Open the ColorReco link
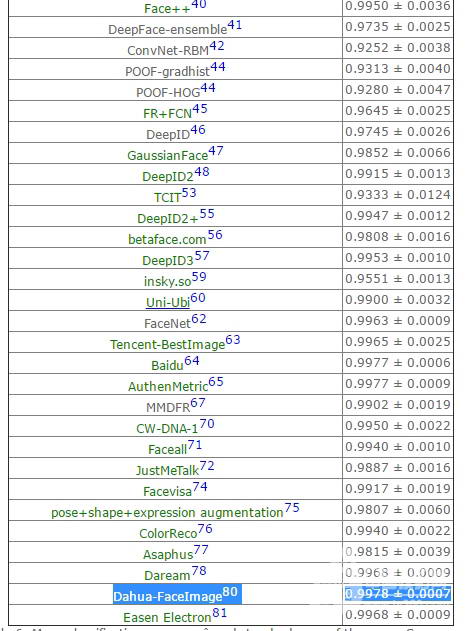This screenshot has height=631, width=474. pyautogui.click(x=168, y=533)
